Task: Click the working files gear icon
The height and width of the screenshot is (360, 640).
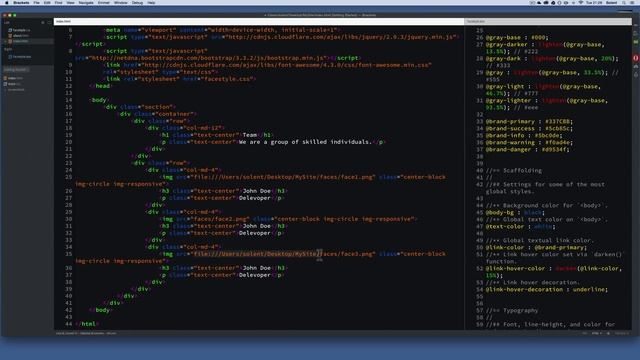Action: tap(43, 22)
